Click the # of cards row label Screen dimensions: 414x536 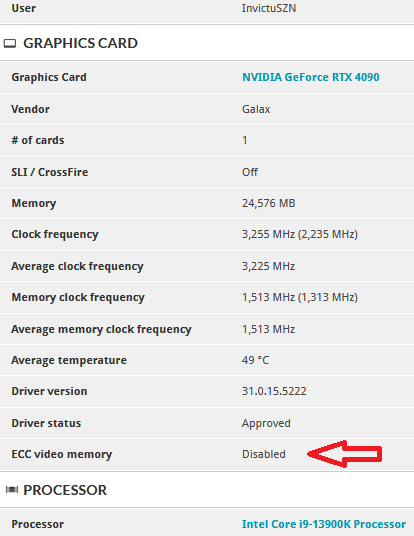coord(38,140)
